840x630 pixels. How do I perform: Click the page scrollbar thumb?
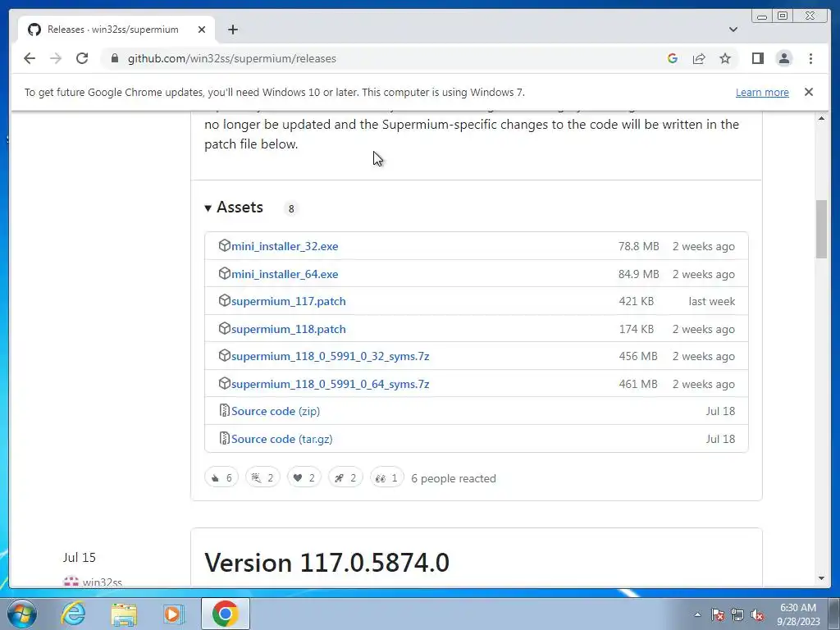821,230
